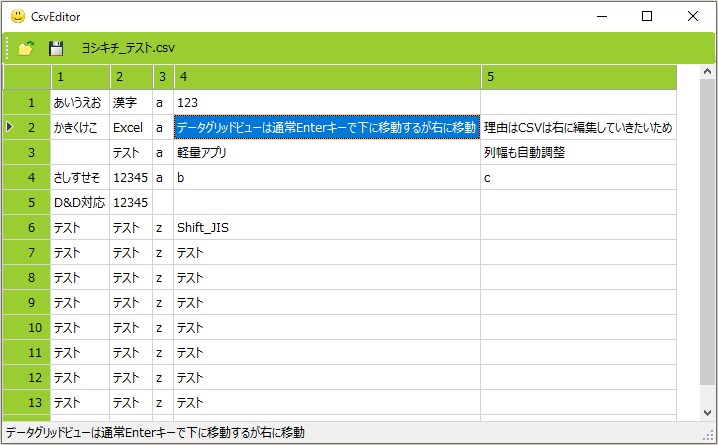Click the cell さしすせそ

[x=80, y=177]
